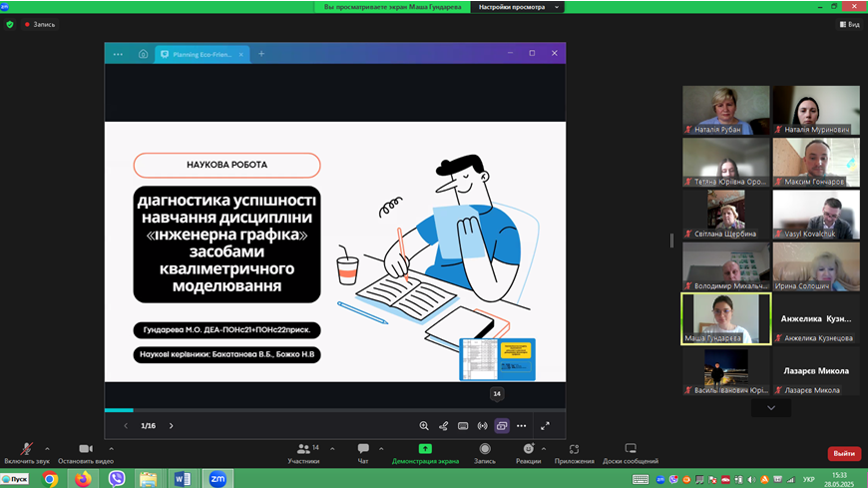The image size is (868, 488).
Task: Leave the meeting with Выйти button
Action: coord(844,453)
